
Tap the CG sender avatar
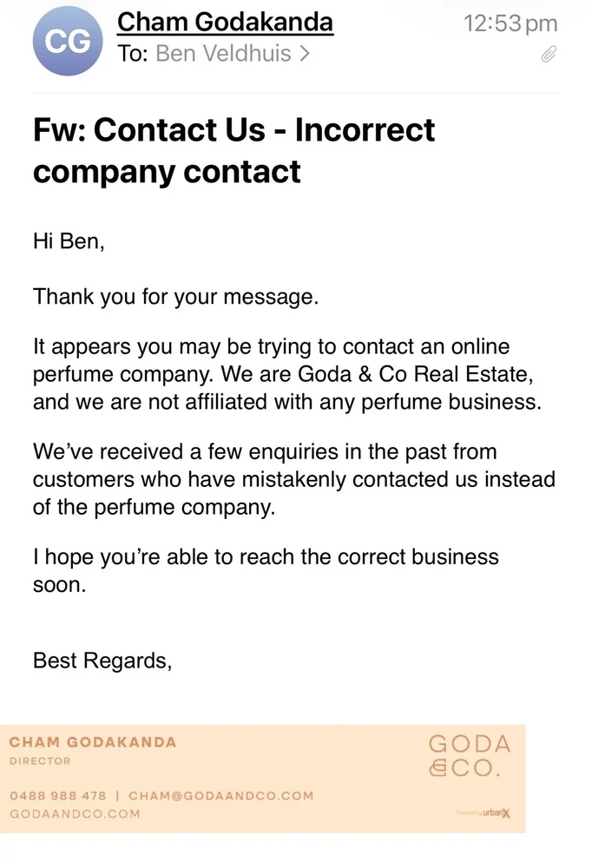point(68,41)
